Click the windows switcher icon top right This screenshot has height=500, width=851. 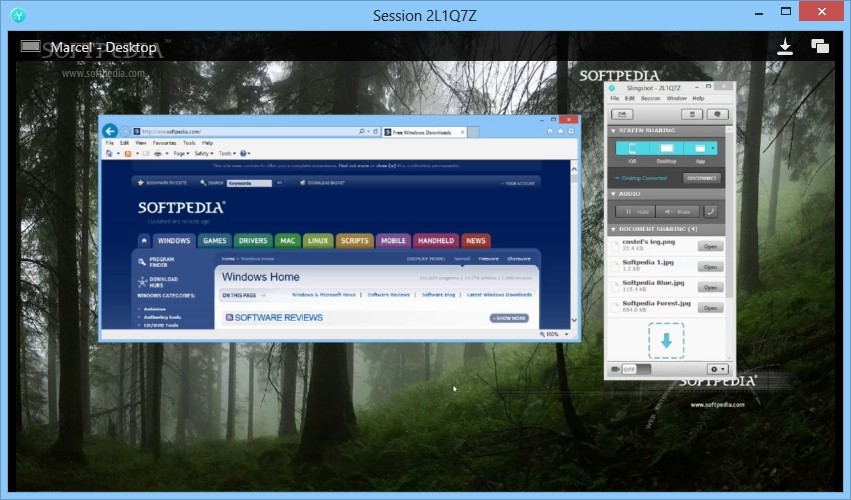click(820, 46)
